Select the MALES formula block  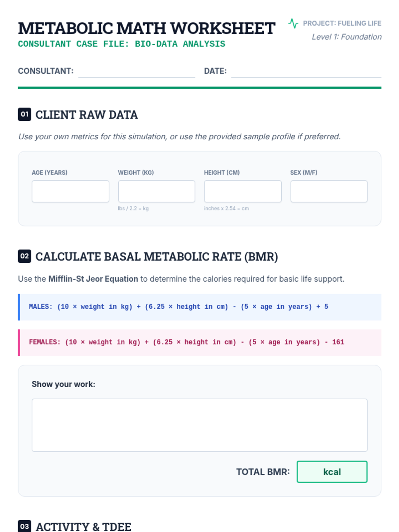click(199, 307)
